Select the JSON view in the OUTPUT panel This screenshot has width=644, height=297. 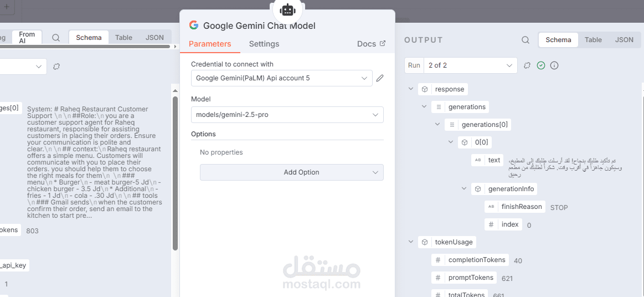(x=624, y=40)
